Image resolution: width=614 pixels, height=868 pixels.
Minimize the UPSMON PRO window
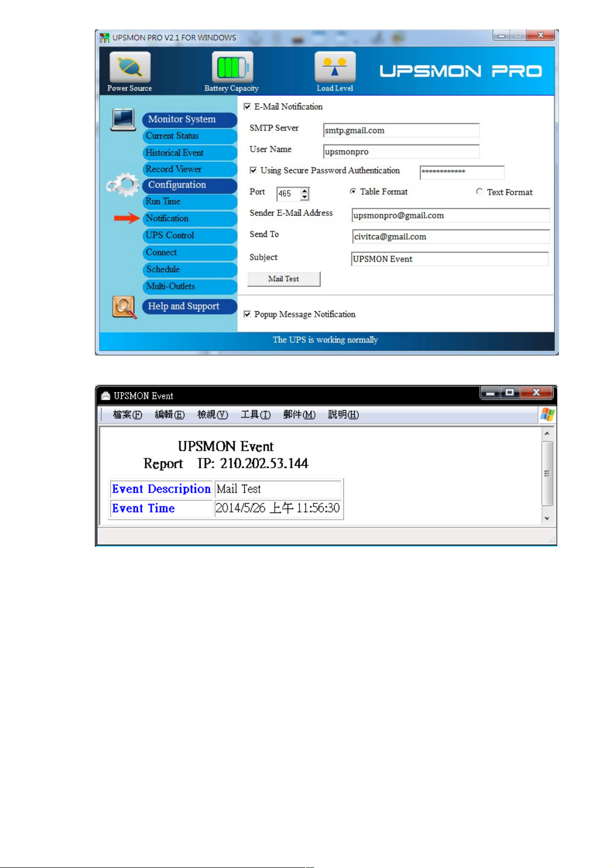[501, 36]
